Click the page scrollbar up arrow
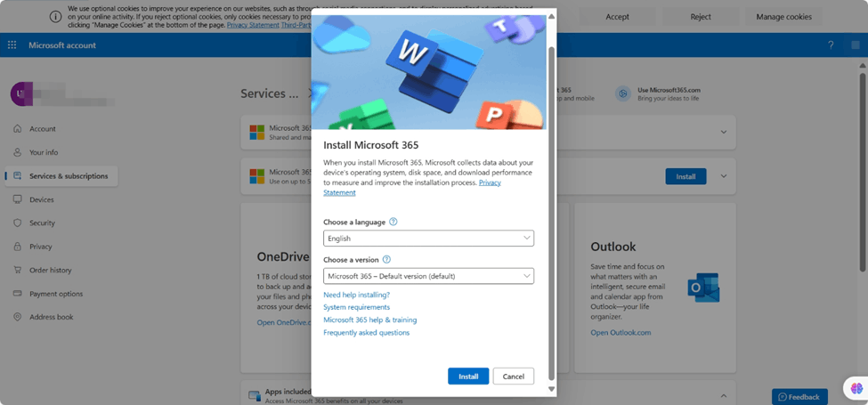Viewport: 868px width, 405px height. 863,66
